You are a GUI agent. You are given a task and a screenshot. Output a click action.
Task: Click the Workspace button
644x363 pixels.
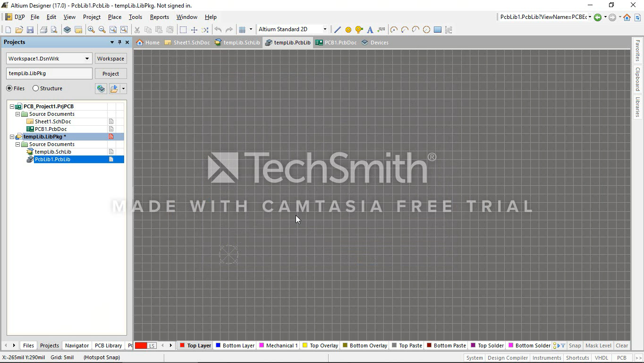(110, 59)
